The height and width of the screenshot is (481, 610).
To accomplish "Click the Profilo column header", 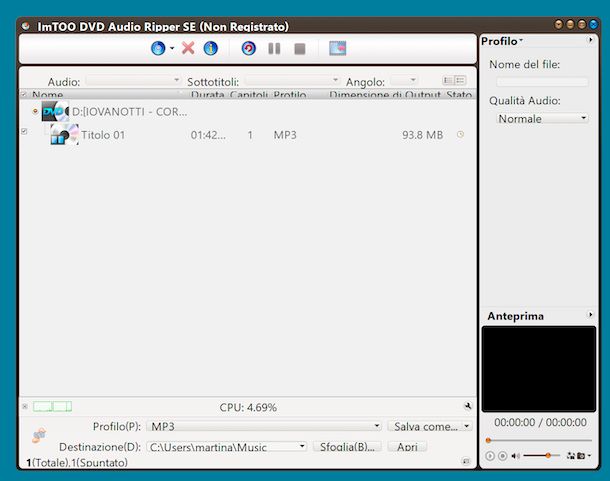I will [289, 95].
